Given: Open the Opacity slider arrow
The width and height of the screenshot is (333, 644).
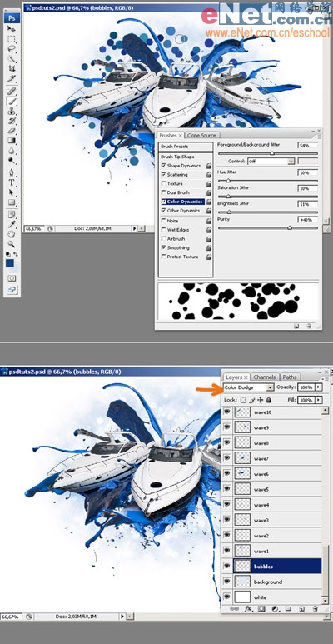Looking at the screenshot, I should click(319, 387).
